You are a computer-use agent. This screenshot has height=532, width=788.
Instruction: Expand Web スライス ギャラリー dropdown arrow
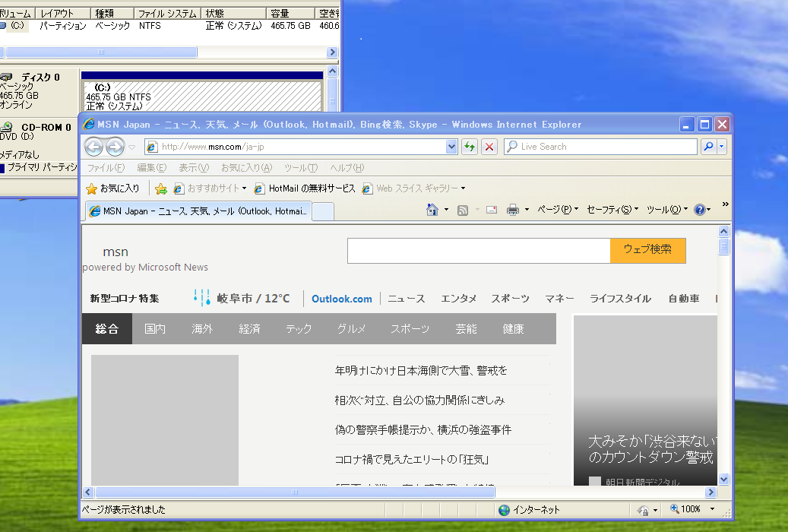click(x=463, y=188)
